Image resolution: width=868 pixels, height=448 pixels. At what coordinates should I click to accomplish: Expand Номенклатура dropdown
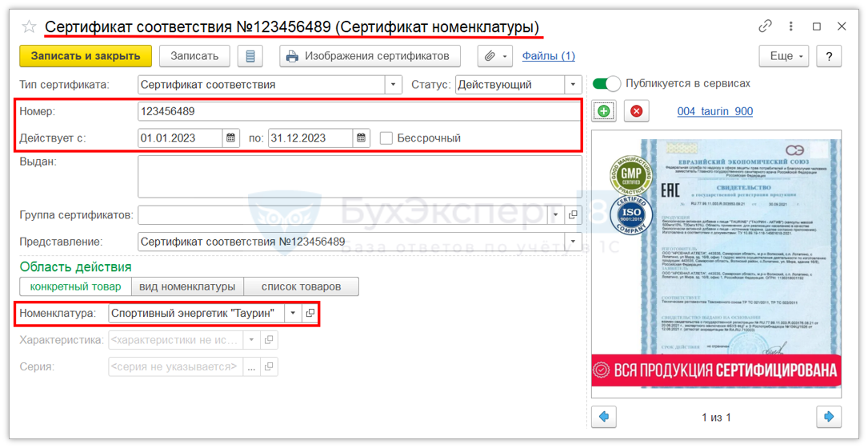click(292, 313)
